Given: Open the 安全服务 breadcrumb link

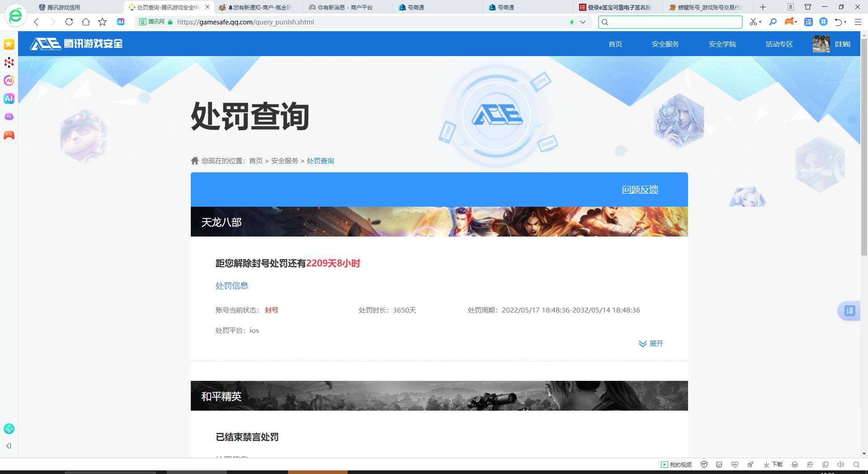Looking at the screenshot, I should click(284, 161).
